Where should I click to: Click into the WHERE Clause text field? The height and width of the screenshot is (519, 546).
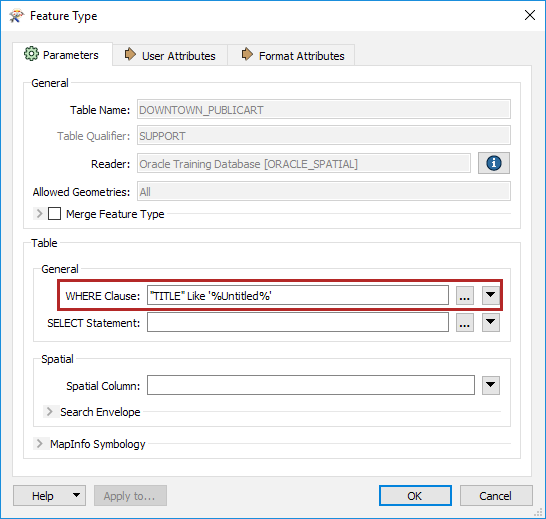298,295
